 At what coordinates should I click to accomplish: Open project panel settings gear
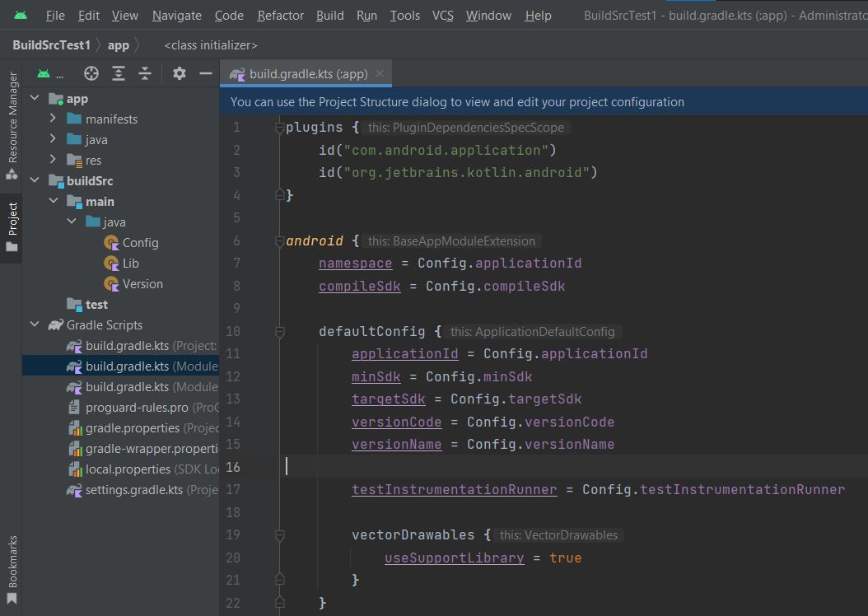[x=180, y=73]
